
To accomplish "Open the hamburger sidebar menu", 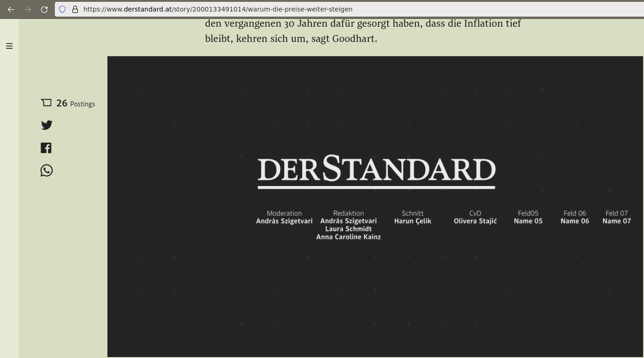I will point(9,46).
